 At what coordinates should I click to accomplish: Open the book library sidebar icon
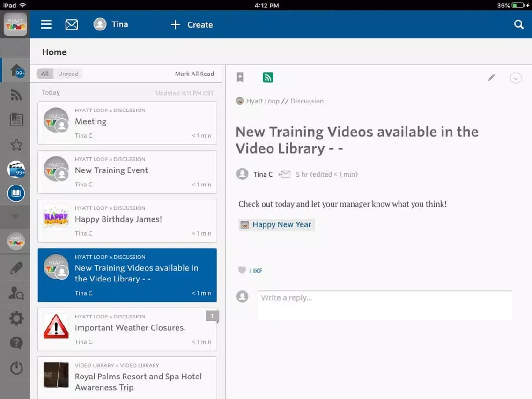[x=16, y=193]
